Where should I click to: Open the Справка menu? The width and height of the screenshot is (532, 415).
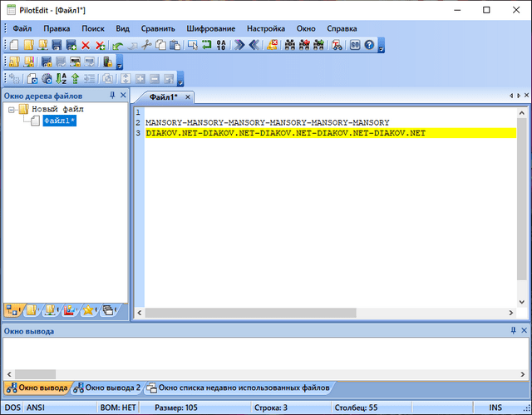click(x=342, y=28)
